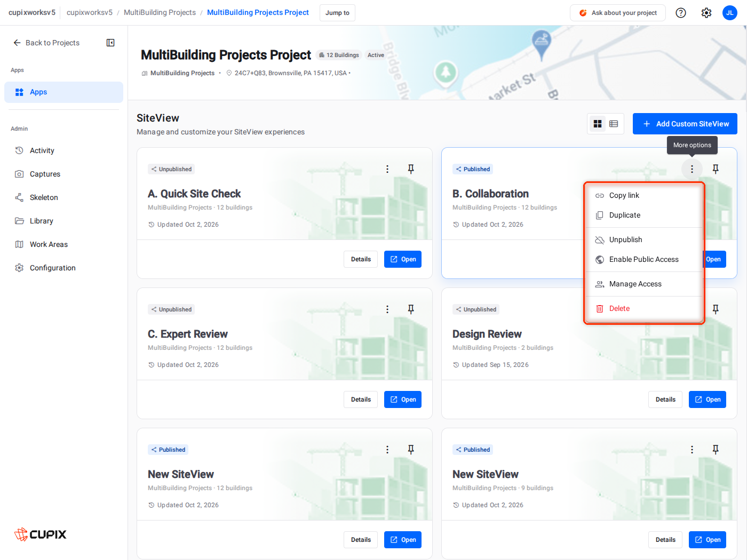Click Add Custom SiteView button
Image resolution: width=747 pixels, height=560 pixels.
[685, 124]
